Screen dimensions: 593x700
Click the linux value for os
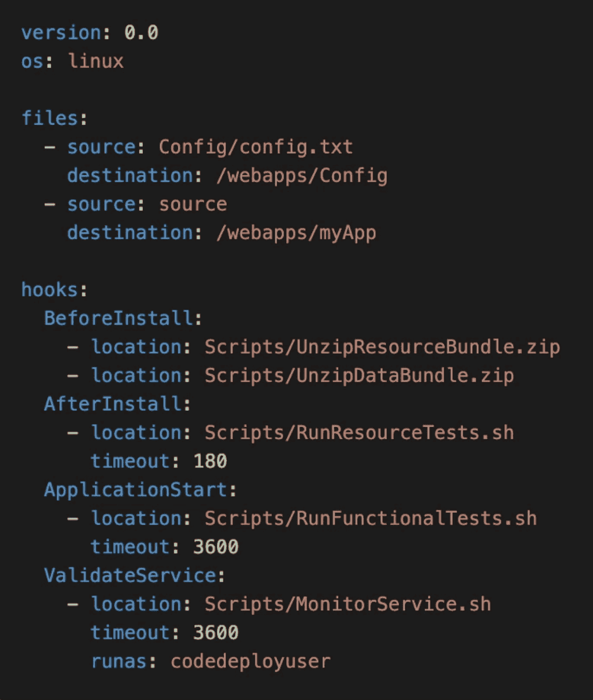pyautogui.click(x=96, y=61)
